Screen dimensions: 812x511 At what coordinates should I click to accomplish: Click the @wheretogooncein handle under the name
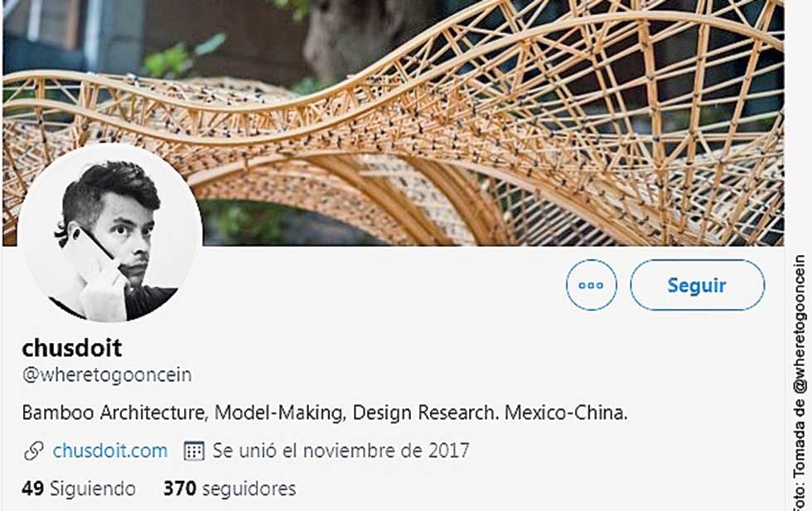click(107, 374)
